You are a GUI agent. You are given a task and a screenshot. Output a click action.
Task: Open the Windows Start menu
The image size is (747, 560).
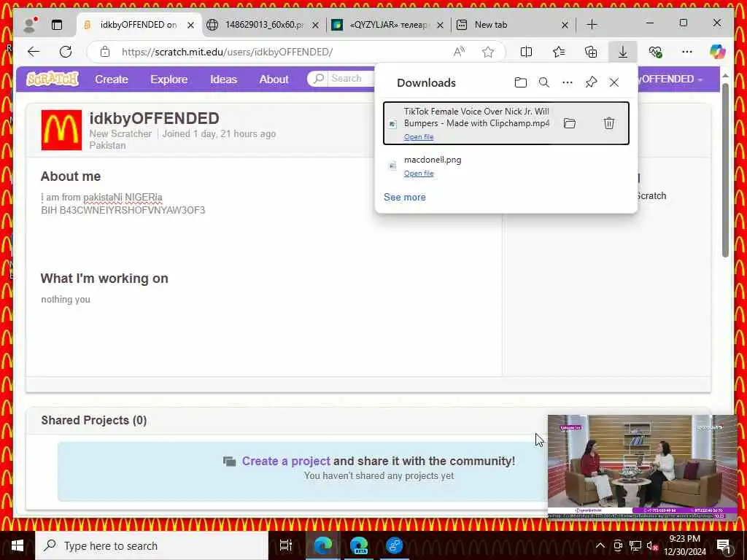pyautogui.click(x=18, y=545)
